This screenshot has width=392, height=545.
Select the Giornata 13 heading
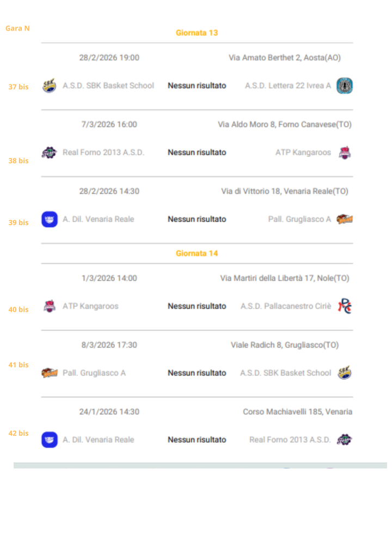(197, 33)
